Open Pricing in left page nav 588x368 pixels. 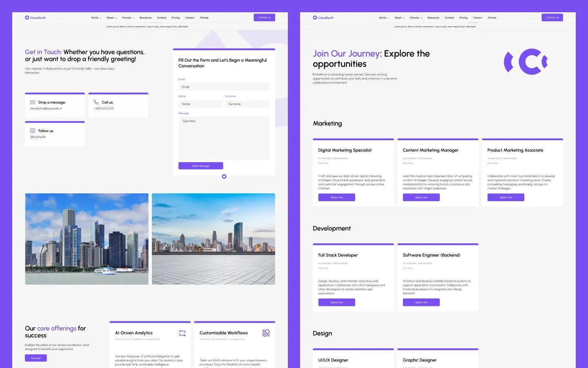coord(176,18)
